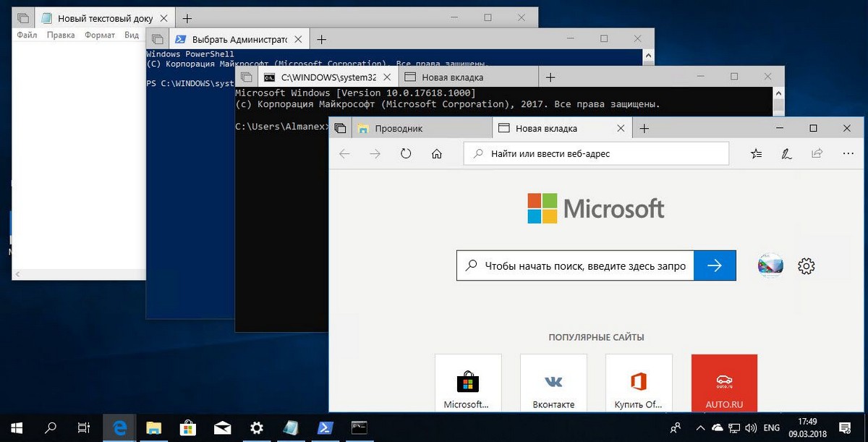Close the Новая вкладка tab in Edge

click(620, 128)
